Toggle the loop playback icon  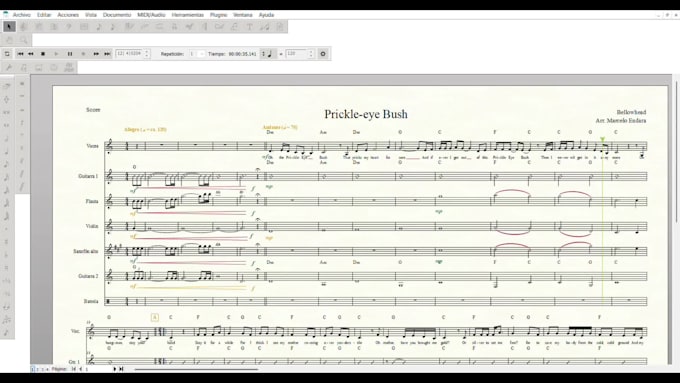7,54
